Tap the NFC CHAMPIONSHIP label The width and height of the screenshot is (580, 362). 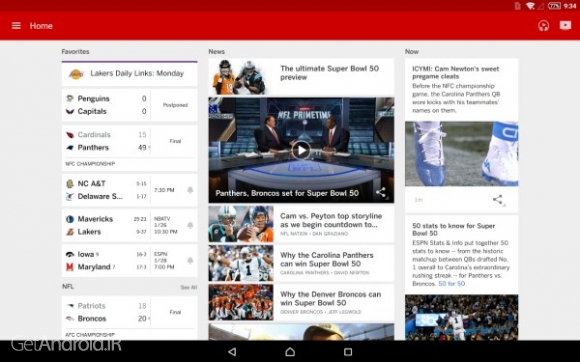pos(90,164)
